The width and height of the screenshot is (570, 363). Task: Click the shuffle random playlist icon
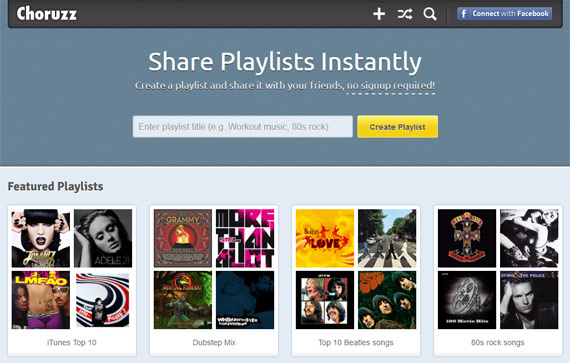click(x=405, y=14)
